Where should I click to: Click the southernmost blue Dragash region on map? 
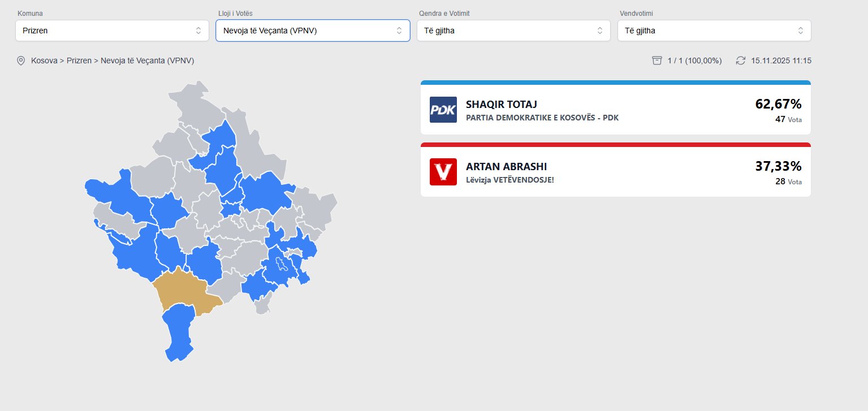[x=179, y=334]
